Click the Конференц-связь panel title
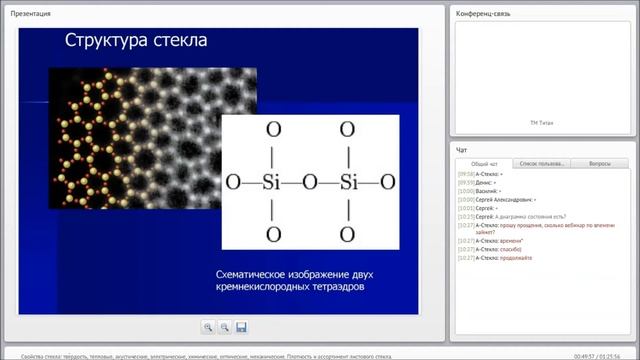The height and width of the screenshot is (360, 640). point(483,13)
